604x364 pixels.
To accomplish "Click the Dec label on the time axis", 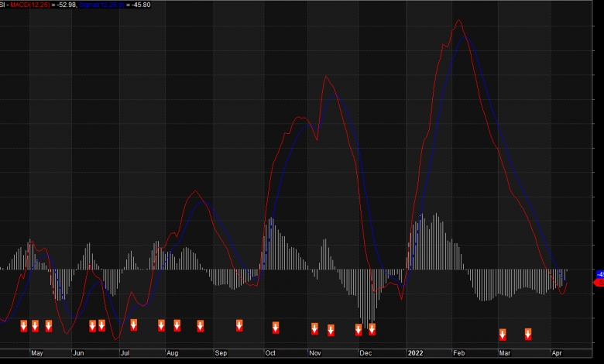I will (366, 352).
